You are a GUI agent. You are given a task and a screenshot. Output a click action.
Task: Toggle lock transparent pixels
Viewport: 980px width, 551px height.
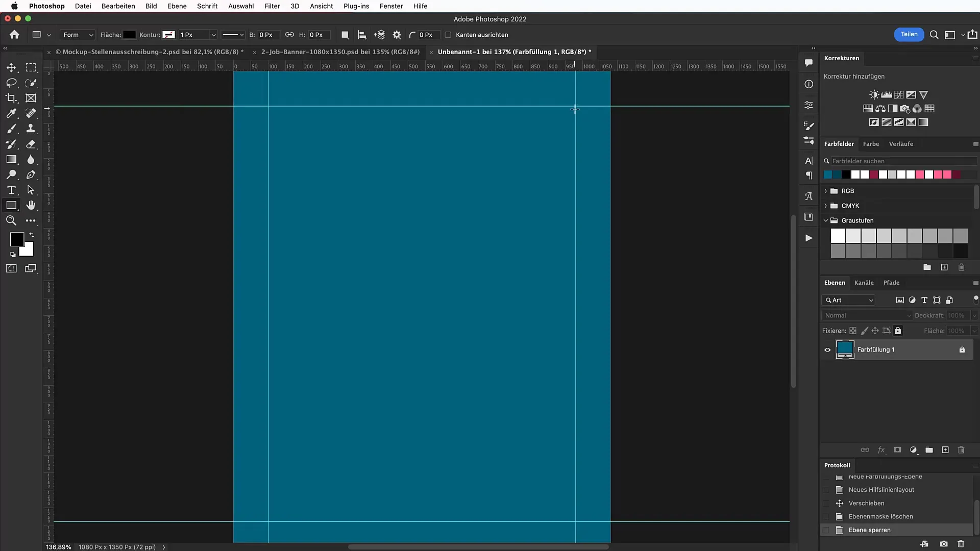[x=853, y=331]
